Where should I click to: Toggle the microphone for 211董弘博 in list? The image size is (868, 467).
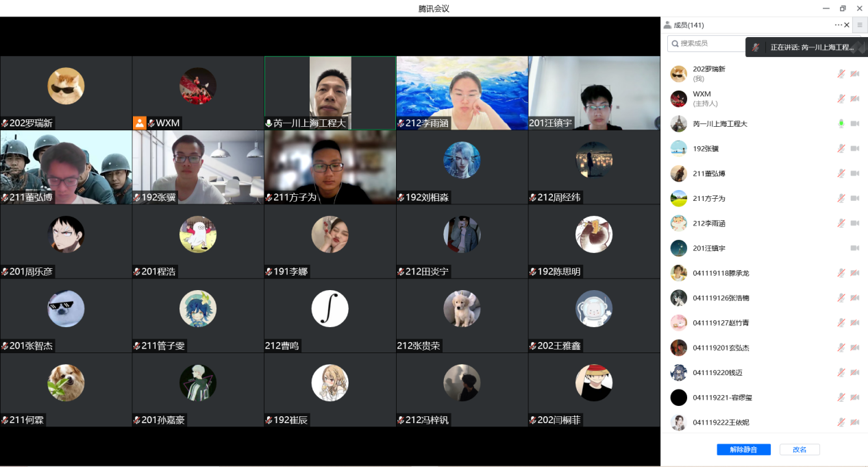[x=841, y=173]
